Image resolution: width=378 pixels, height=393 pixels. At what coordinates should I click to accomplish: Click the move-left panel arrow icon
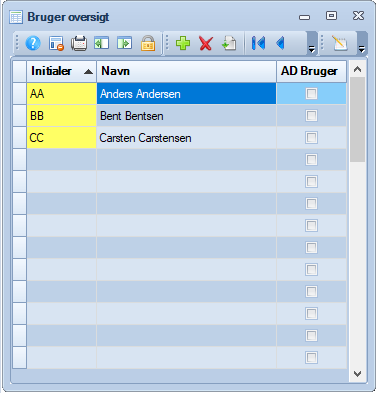[101, 43]
